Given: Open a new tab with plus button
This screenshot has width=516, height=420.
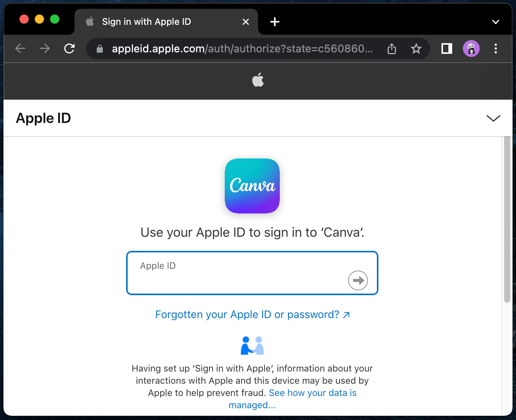Looking at the screenshot, I should (274, 22).
